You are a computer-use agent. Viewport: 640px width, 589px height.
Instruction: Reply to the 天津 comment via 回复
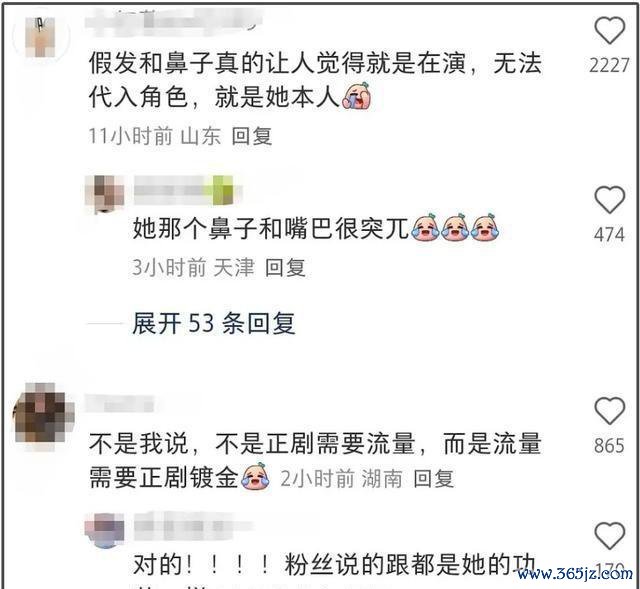click(x=285, y=267)
